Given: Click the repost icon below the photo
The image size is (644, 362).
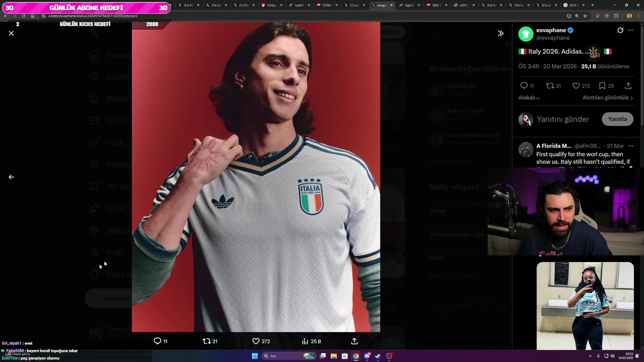Looking at the screenshot, I should coord(206,341).
